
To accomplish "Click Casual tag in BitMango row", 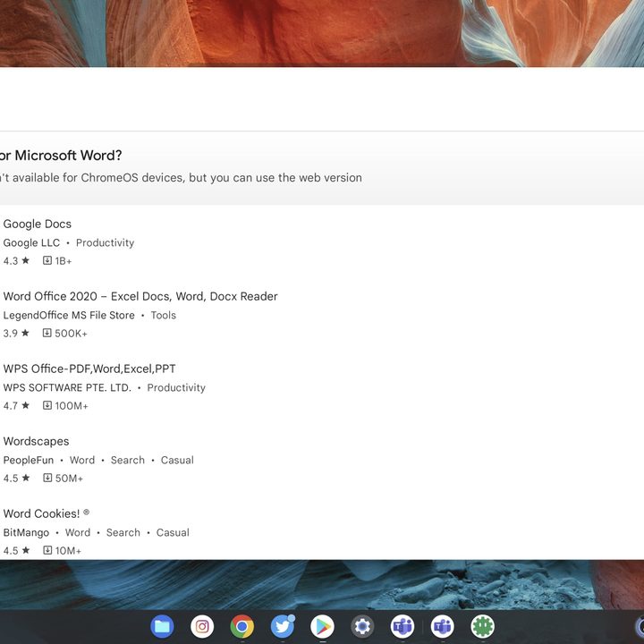I will (173, 533).
